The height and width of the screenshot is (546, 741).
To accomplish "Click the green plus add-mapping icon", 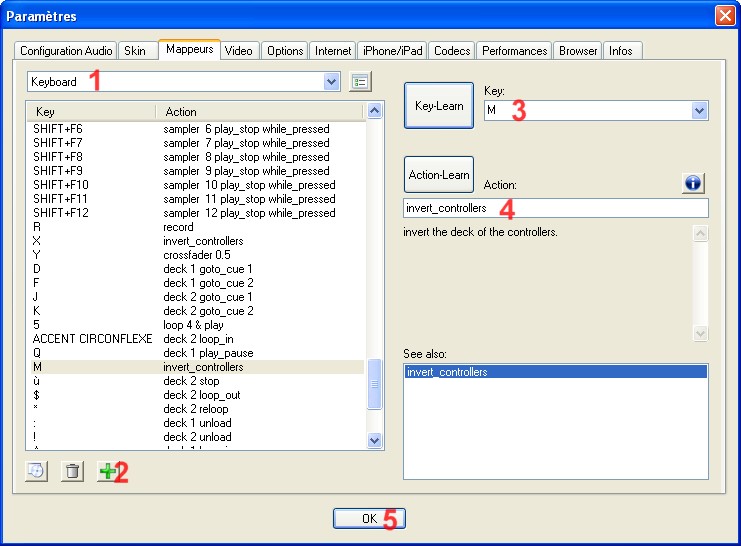I will point(105,472).
